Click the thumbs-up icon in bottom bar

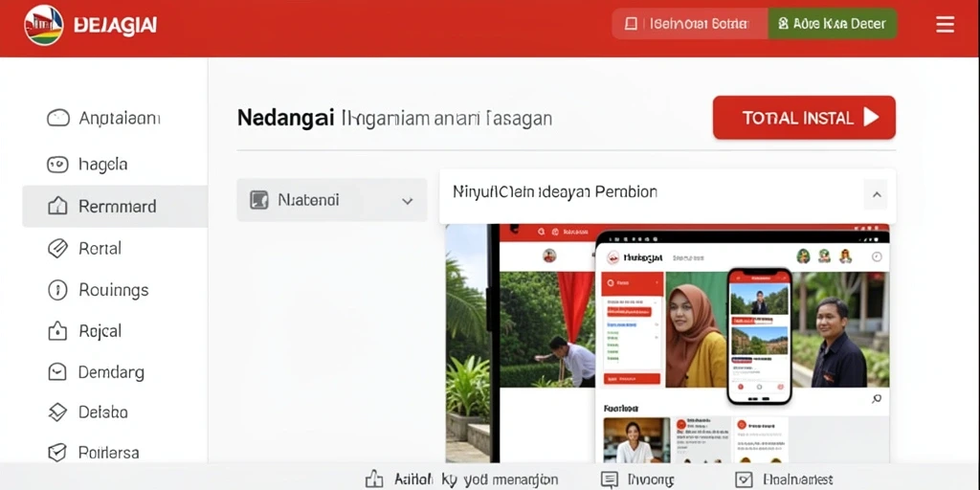pos(374,479)
